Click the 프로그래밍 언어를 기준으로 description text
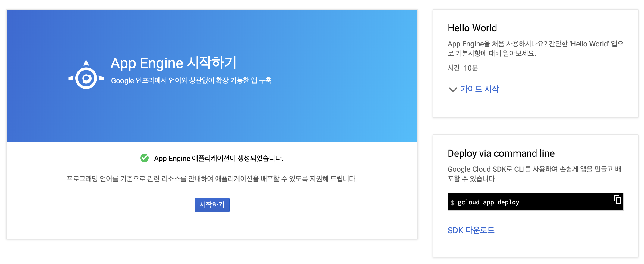The image size is (644, 264). pyautogui.click(x=212, y=179)
